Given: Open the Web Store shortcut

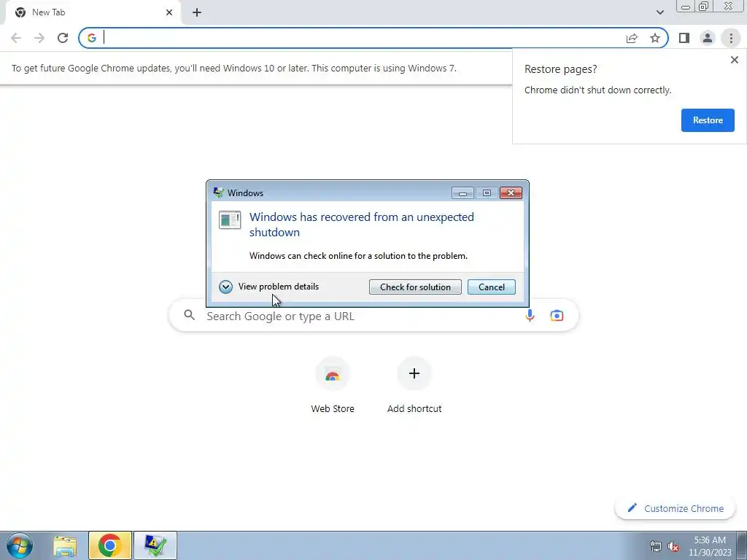Looking at the screenshot, I should click(333, 385).
